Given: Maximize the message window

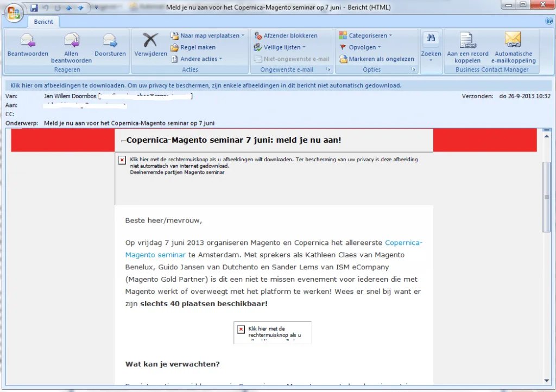Looking at the screenshot, I should click(x=523, y=5).
